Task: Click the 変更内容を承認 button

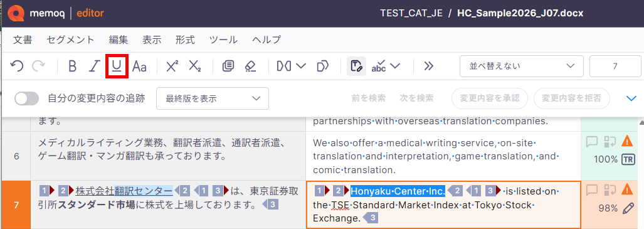Action: [490, 99]
